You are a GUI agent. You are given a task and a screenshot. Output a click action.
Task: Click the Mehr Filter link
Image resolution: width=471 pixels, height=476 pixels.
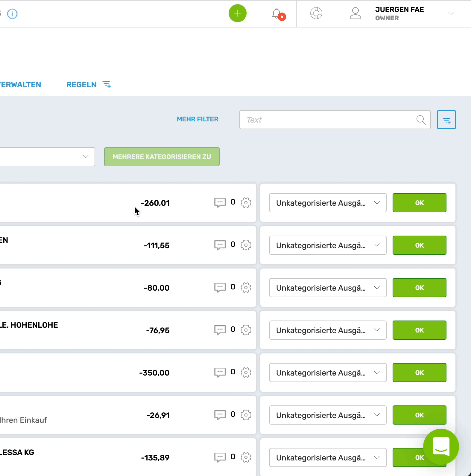[197, 119]
